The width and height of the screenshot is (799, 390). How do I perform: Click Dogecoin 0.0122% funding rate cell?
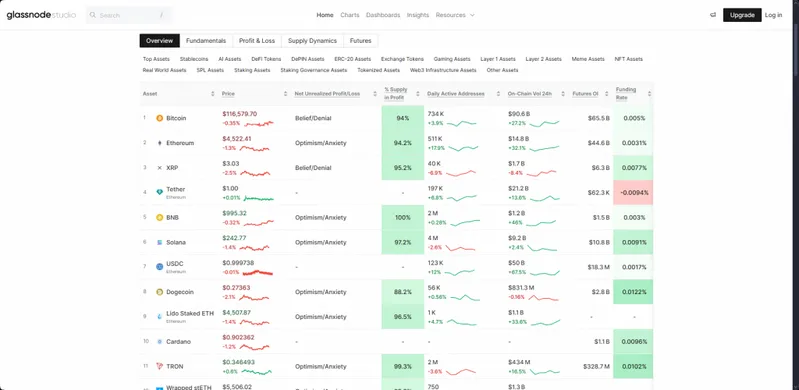633,292
